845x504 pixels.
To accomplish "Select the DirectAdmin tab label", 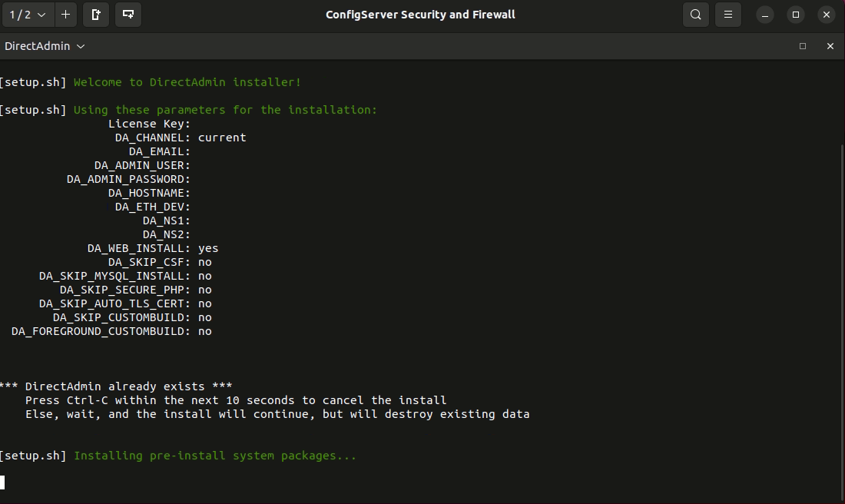I will [x=38, y=46].
